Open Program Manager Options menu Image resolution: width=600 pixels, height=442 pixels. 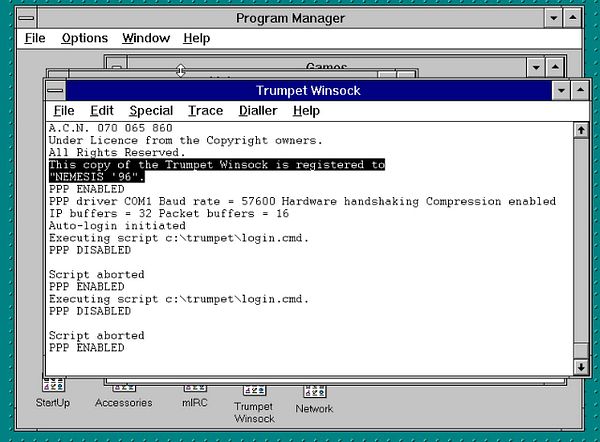pyautogui.click(x=85, y=38)
